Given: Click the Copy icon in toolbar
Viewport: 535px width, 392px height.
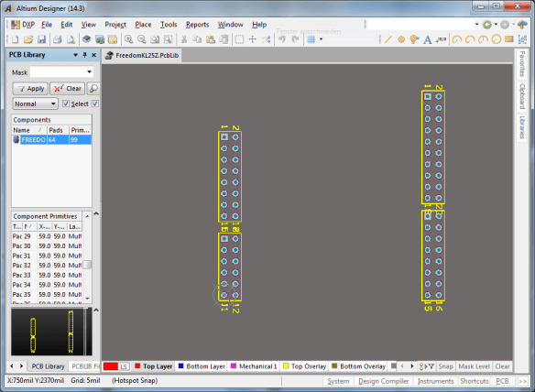Looking at the screenshot, I should click(x=197, y=39).
